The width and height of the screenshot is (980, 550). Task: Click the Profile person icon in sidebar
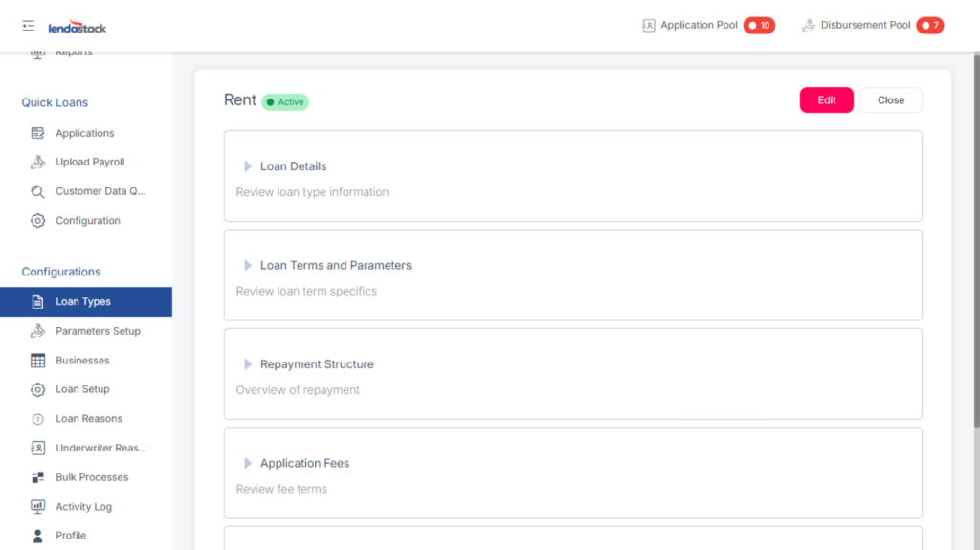pos(38,536)
